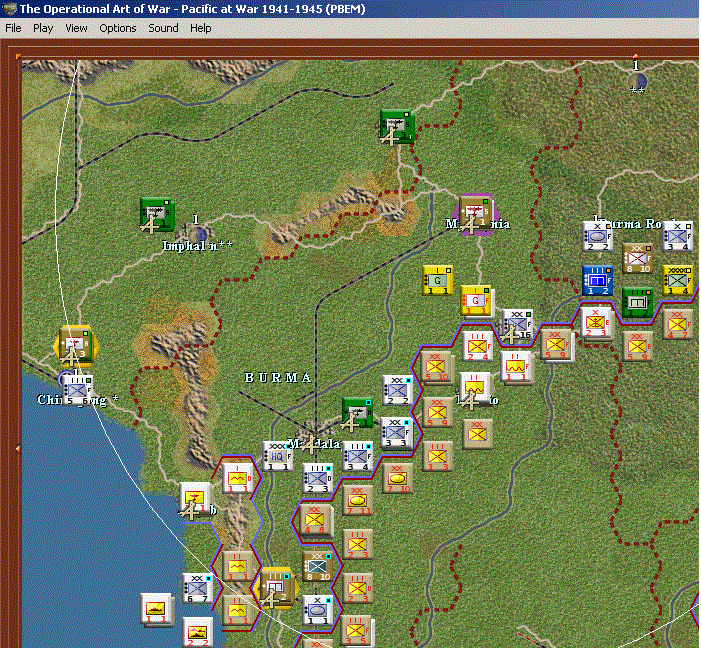Viewport: 701px width, 649px height.
Task: Click the city marker in top-right corner
Action: tap(638, 80)
